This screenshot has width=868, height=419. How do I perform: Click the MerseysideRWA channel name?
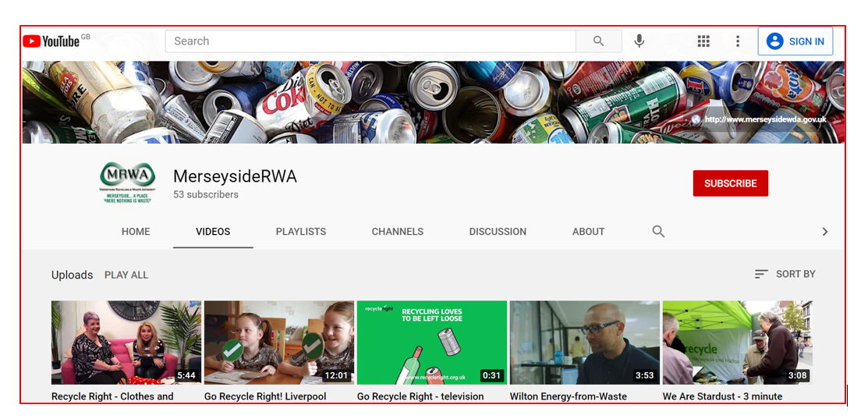236,176
